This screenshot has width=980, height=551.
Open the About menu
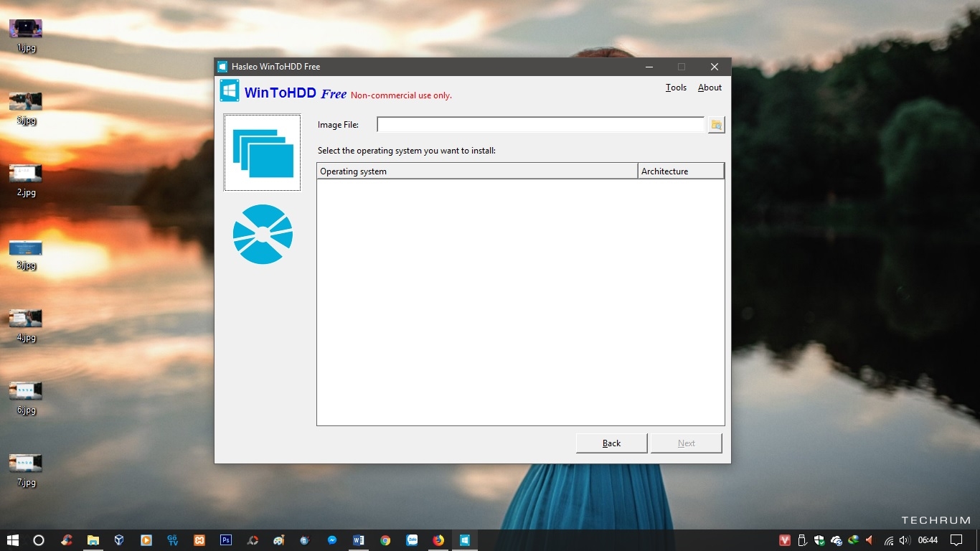pyautogui.click(x=710, y=88)
